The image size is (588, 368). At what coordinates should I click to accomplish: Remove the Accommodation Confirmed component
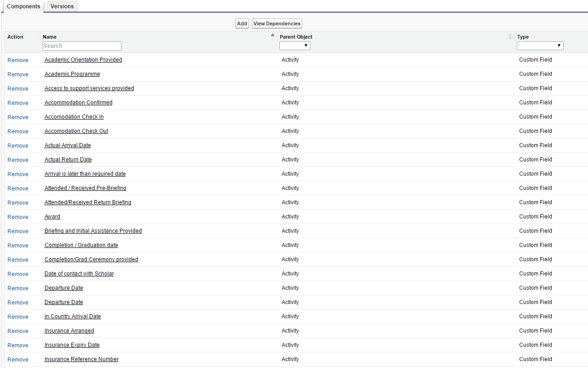click(17, 103)
